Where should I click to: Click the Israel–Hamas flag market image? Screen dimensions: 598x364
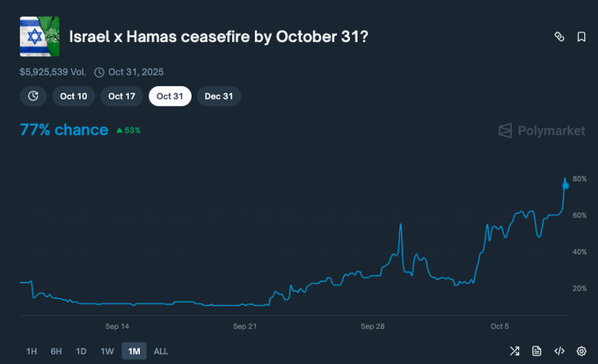[x=40, y=36]
